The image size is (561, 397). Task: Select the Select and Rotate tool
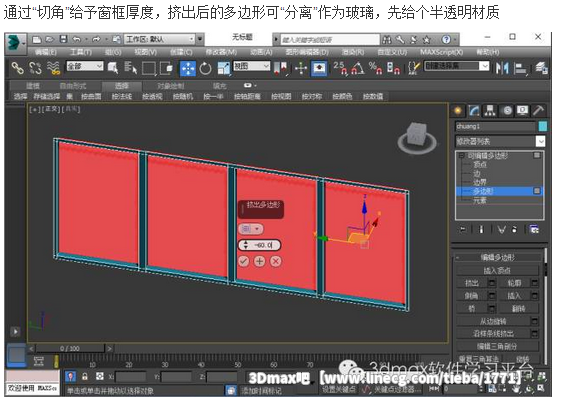point(205,68)
